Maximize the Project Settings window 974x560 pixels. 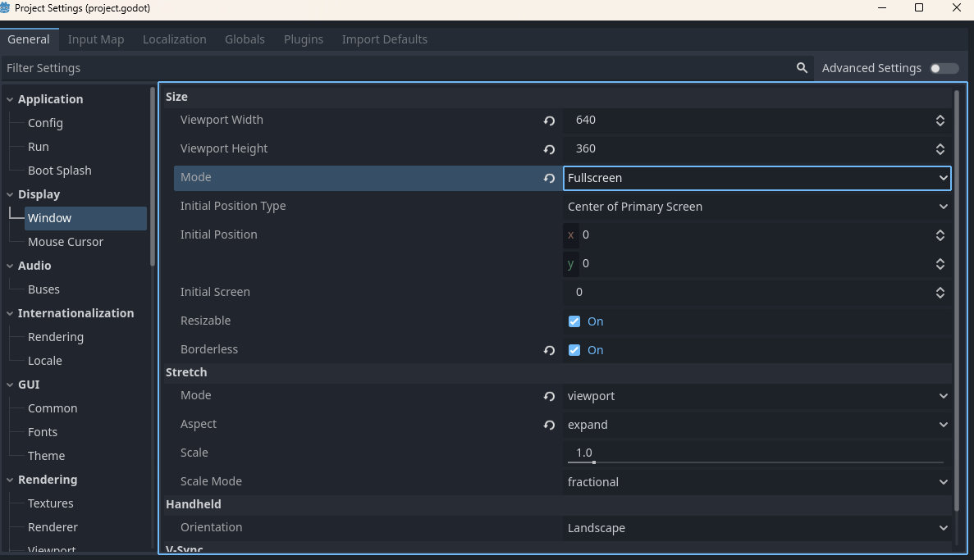point(919,8)
